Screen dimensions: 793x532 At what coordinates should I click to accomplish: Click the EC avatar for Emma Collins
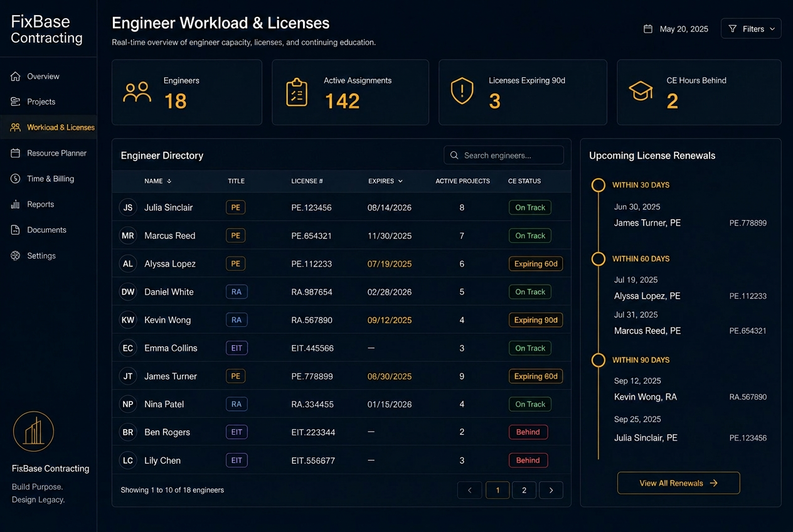click(x=128, y=348)
